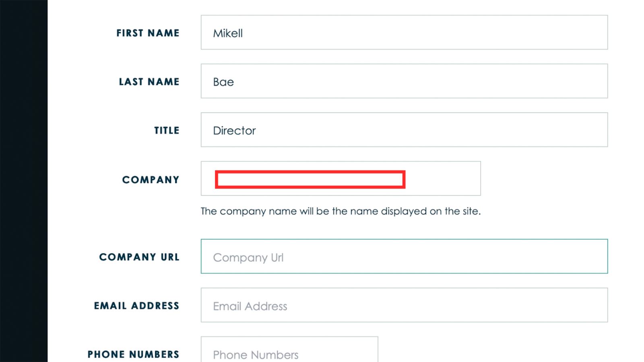Viewport: 644px width, 362px height.
Task: Click the FIRST NAME label
Action: click(148, 33)
